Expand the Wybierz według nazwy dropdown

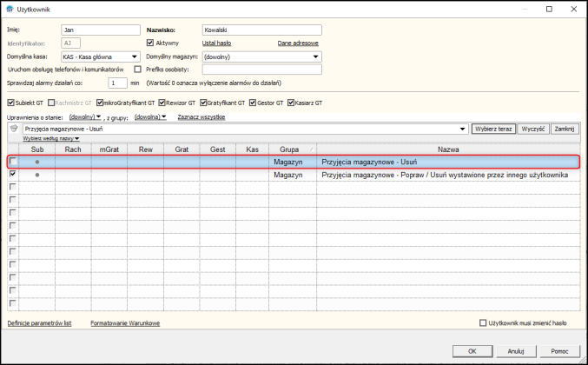(x=51, y=139)
